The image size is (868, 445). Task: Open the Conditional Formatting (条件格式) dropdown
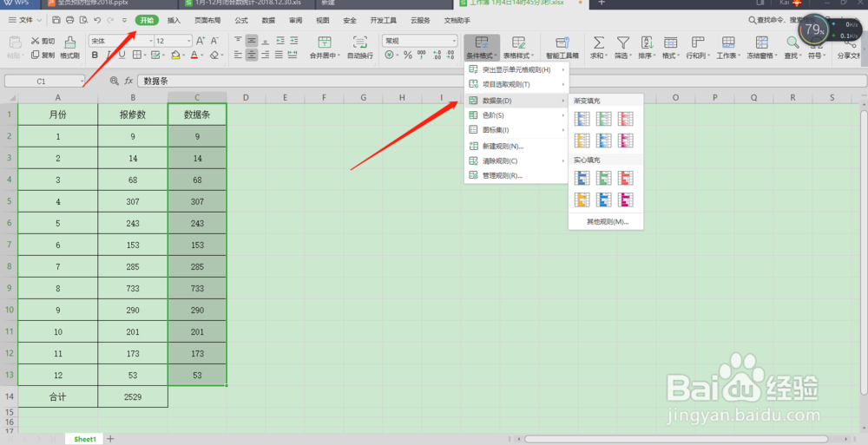482,48
